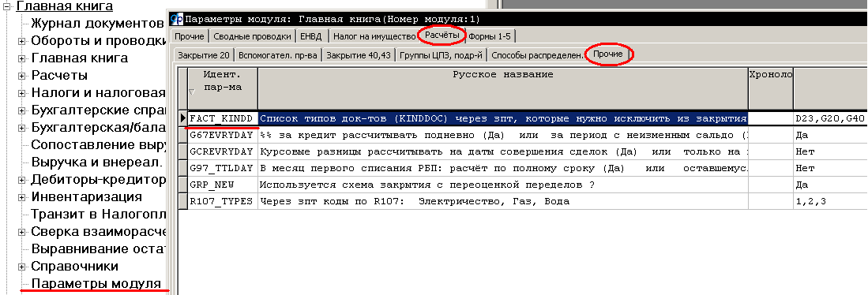868x295 pixels.
Task: Click value 1,2,3 in R107_TYPES row
Action: click(x=830, y=201)
